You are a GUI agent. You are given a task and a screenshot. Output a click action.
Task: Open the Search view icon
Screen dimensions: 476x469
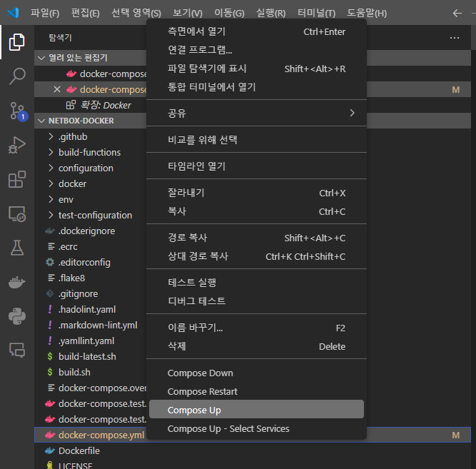[x=17, y=76]
